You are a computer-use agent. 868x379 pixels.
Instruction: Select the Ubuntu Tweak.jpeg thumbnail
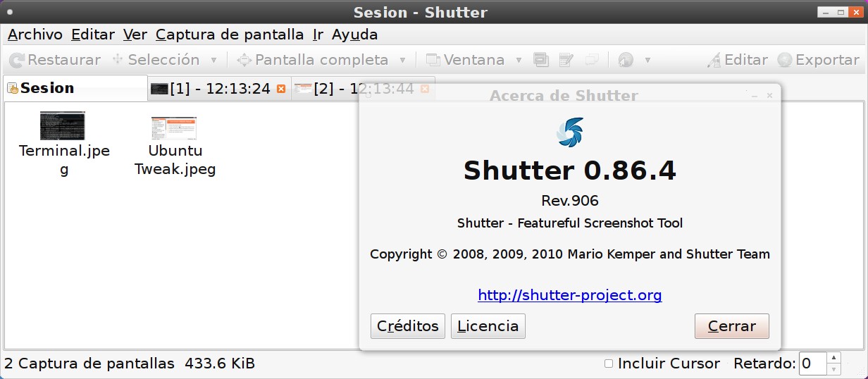pyautogui.click(x=174, y=128)
